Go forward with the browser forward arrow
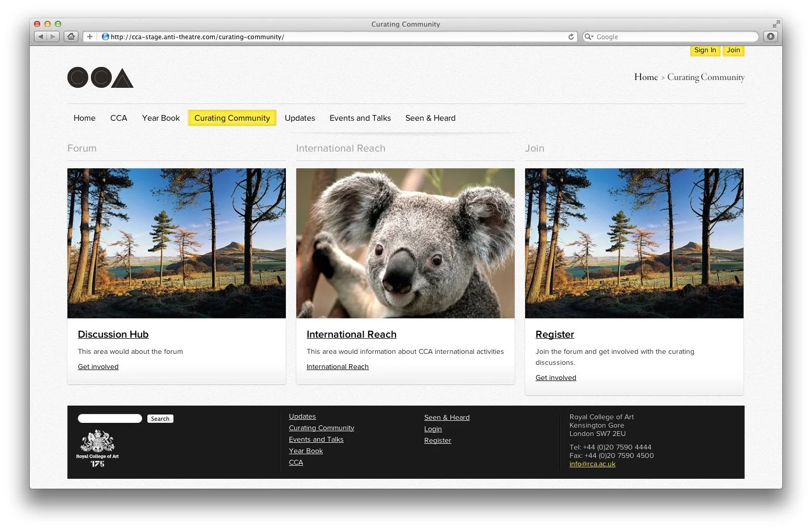 tap(53, 37)
